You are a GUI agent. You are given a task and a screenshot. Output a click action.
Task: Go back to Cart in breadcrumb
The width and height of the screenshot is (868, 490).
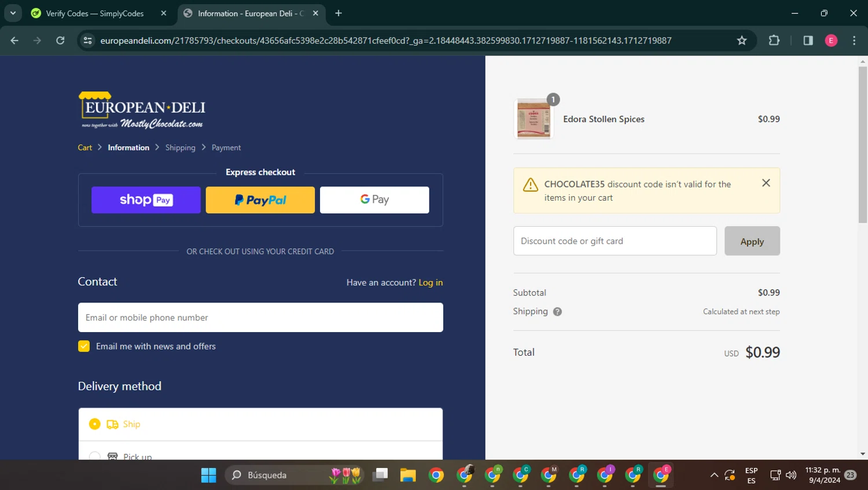[x=85, y=148]
